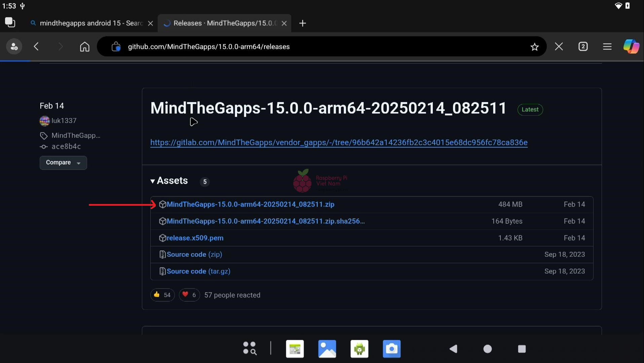Open the browser hamburger menu
This screenshot has height=363, width=644.
(607, 46)
